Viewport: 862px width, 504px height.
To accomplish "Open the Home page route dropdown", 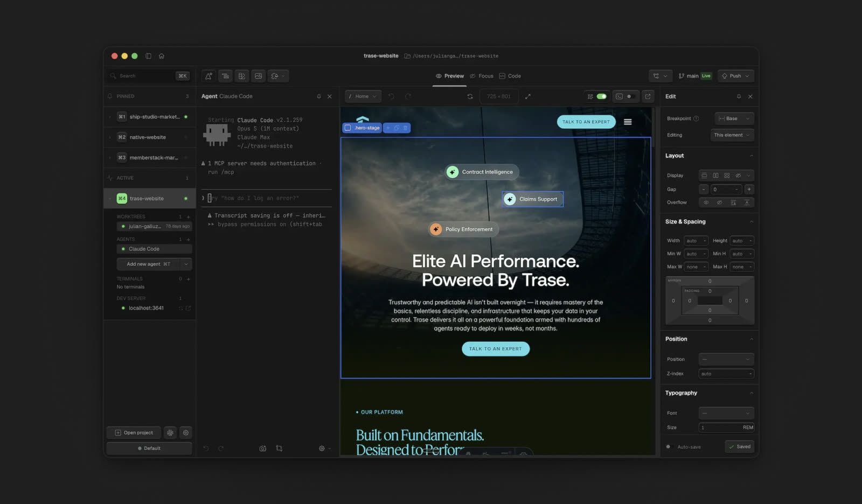I will click(x=363, y=96).
